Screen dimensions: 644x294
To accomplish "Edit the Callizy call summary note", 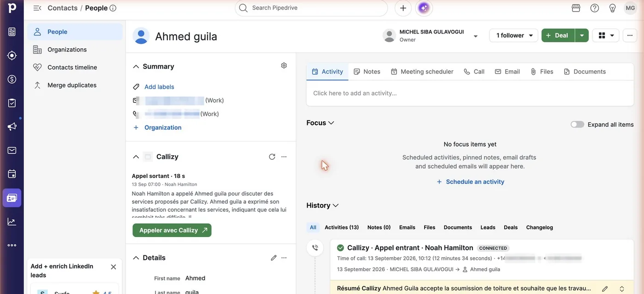I will pyautogui.click(x=605, y=289).
